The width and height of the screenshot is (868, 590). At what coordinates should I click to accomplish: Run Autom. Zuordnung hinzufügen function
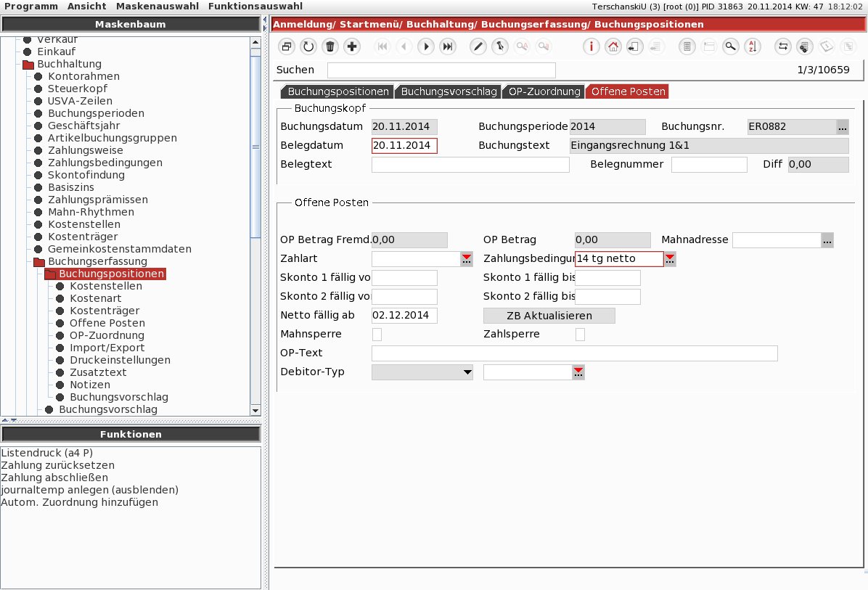pyautogui.click(x=79, y=502)
